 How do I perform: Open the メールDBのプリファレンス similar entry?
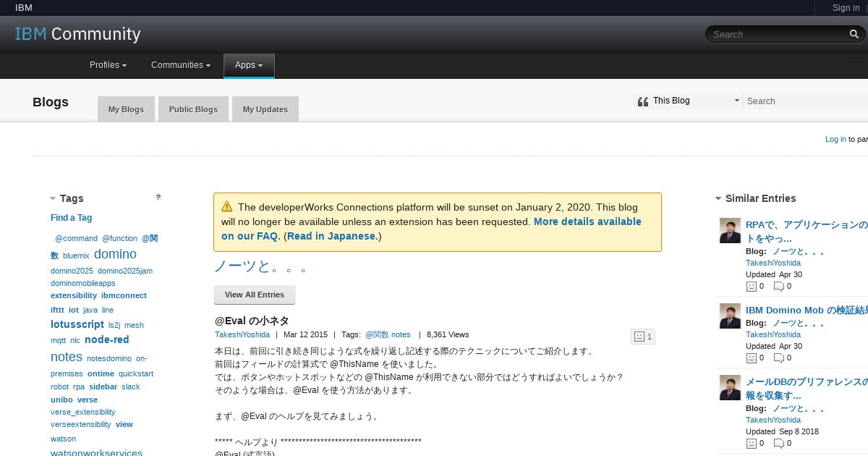pos(807,389)
